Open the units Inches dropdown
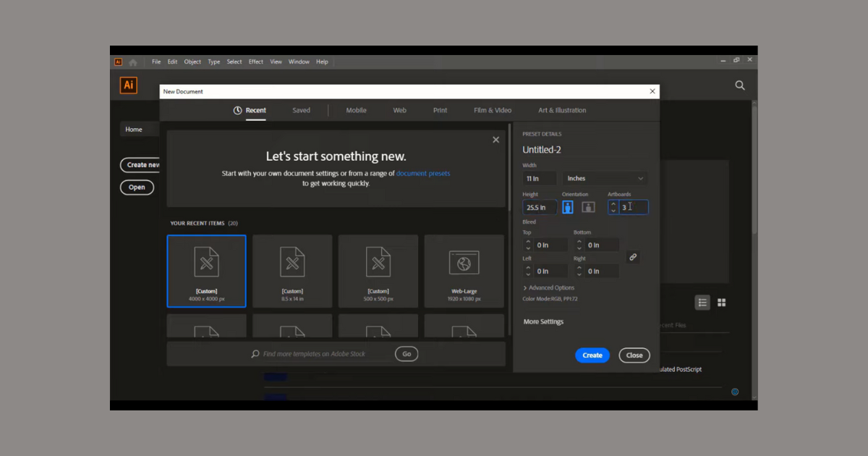The image size is (868, 456). click(605, 178)
